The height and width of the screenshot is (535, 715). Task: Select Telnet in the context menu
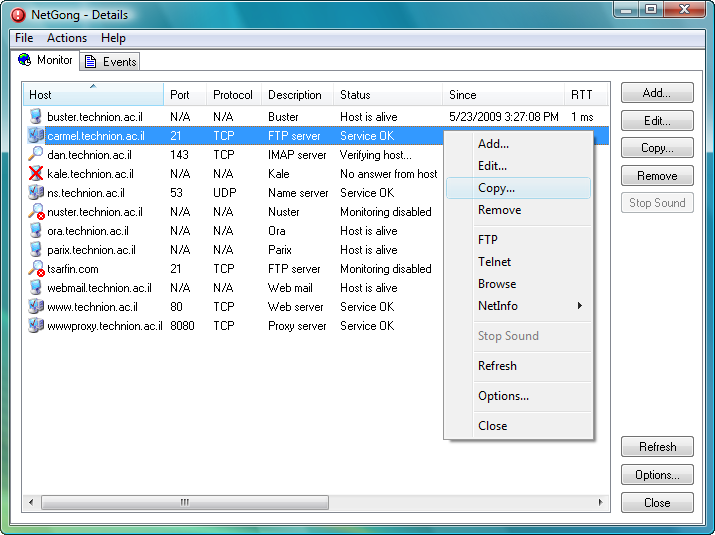(494, 262)
